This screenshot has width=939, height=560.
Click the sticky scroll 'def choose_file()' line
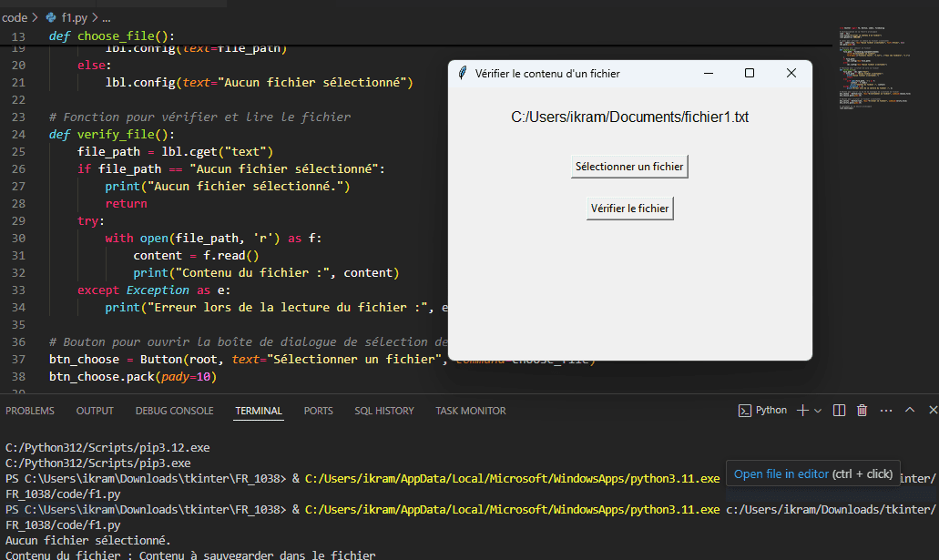point(112,36)
